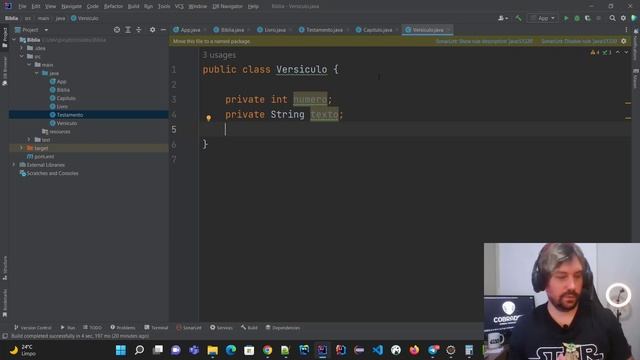This screenshot has height=360, width=640.
Task: Collapse the src folder
Action: coord(22,56)
